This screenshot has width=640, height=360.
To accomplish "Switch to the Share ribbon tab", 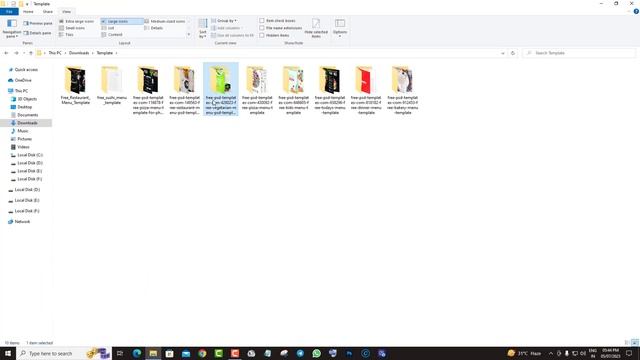I will click(x=48, y=11).
